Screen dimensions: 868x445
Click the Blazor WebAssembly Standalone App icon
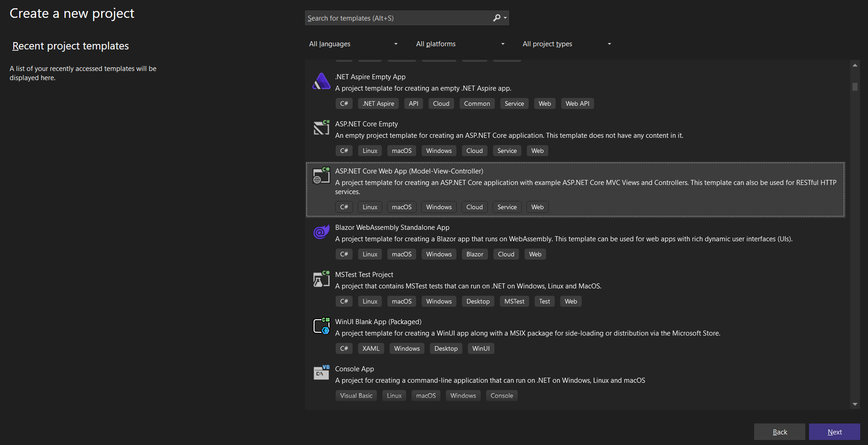click(321, 232)
